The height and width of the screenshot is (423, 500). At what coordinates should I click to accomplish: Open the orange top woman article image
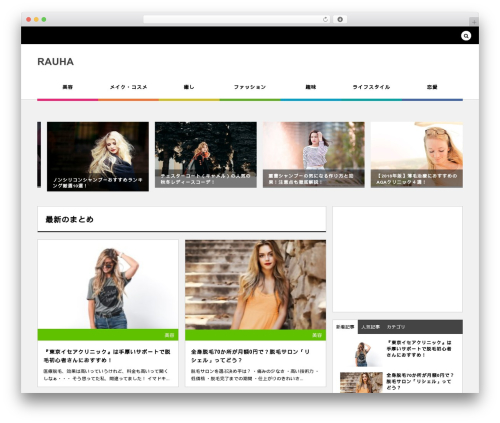256,285
